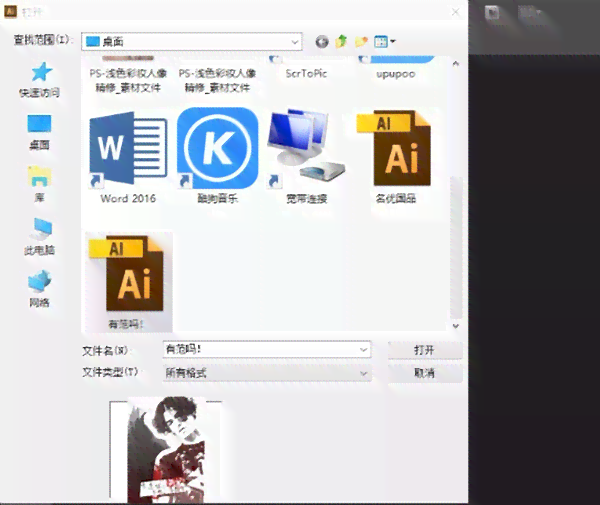Close the open dialog window
Screen dimensions: 600x505
[455, 11]
